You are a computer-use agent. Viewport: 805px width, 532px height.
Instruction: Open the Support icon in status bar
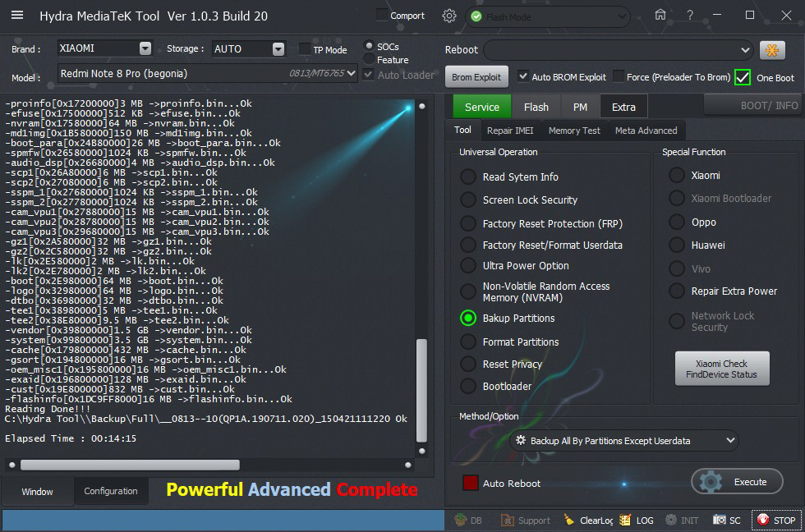[x=508, y=521]
